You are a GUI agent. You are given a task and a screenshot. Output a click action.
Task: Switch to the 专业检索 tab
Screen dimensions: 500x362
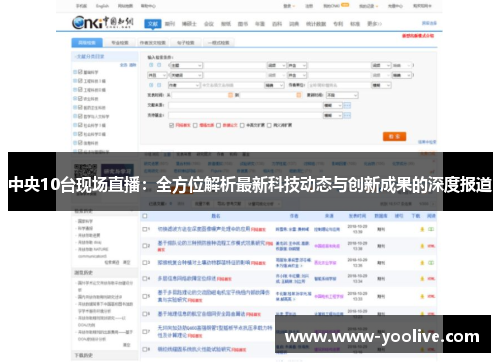coord(120,43)
